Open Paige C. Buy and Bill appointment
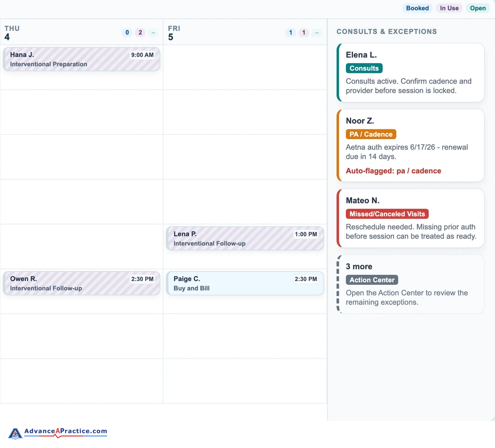 tap(245, 283)
